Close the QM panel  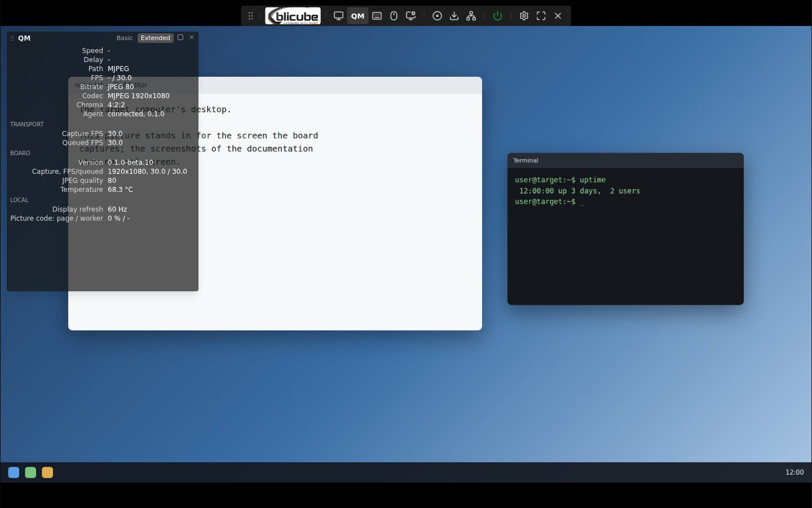(192, 37)
